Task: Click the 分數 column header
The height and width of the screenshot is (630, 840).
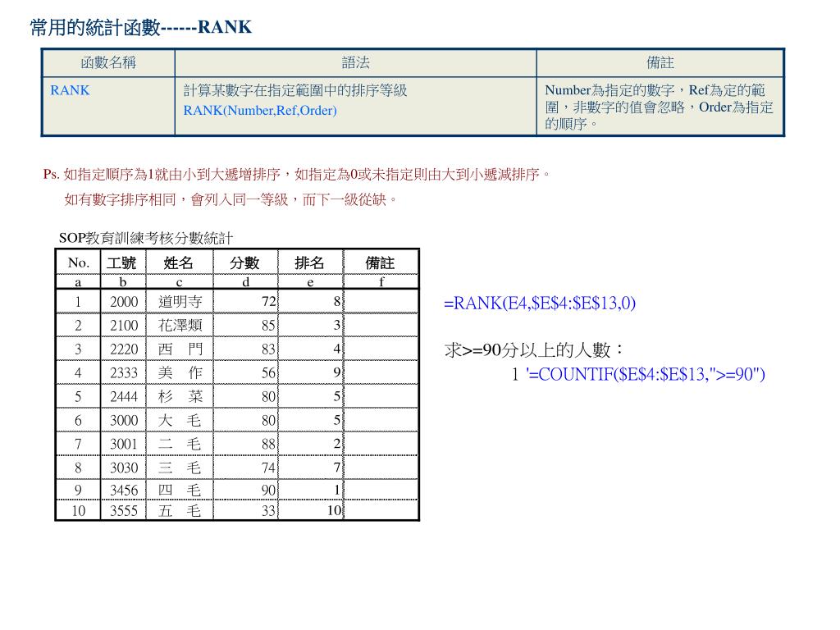Action: pos(244,262)
